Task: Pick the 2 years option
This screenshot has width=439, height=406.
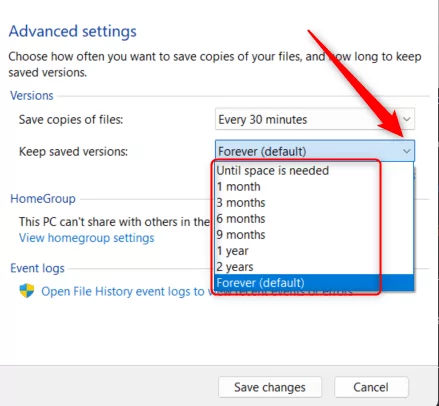Action: point(314,267)
